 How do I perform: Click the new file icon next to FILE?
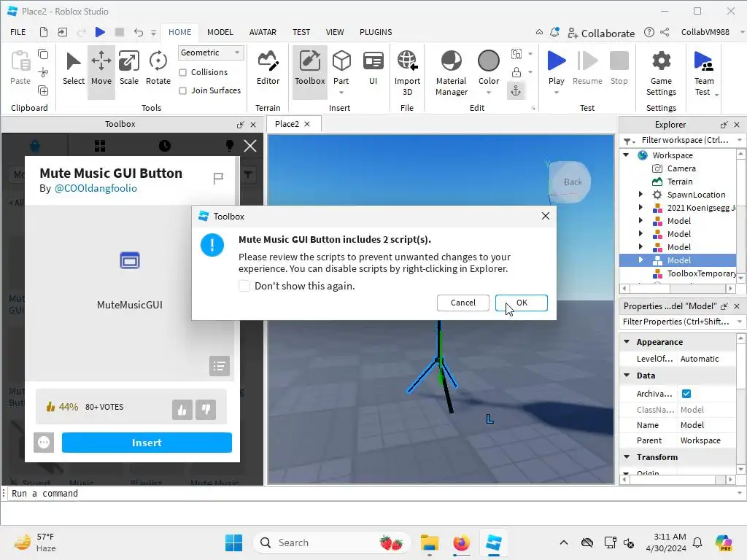pyautogui.click(x=43, y=32)
